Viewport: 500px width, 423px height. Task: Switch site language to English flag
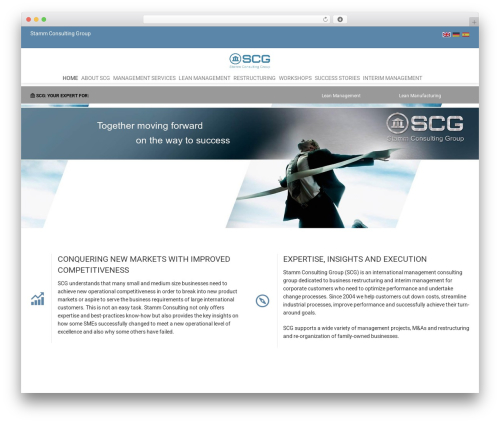[x=446, y=35]
